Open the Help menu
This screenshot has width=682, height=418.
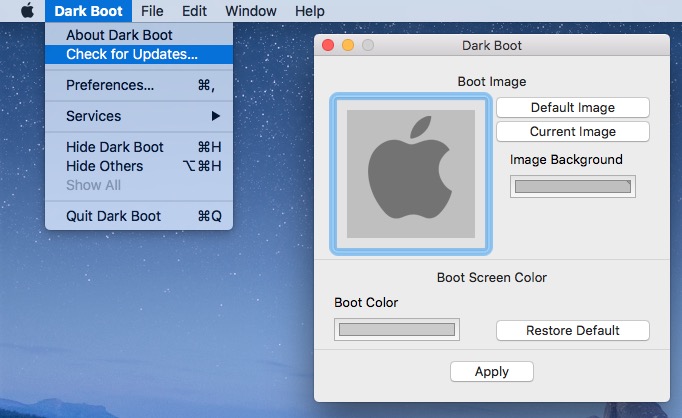(x=310, y=11)
